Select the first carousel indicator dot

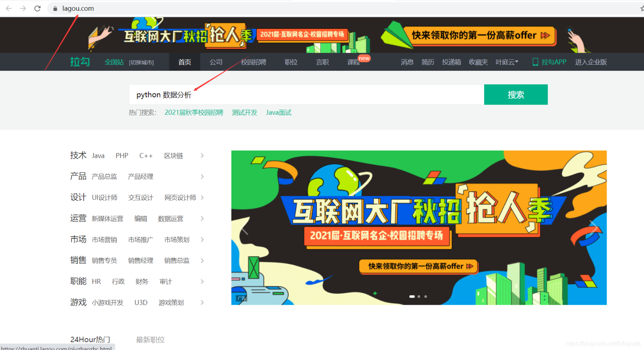coord(412,296)
